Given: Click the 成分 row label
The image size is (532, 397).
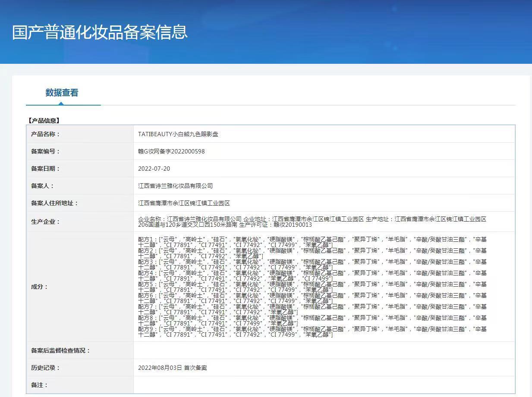Looking at the screenshot, I should click(39, 287).
